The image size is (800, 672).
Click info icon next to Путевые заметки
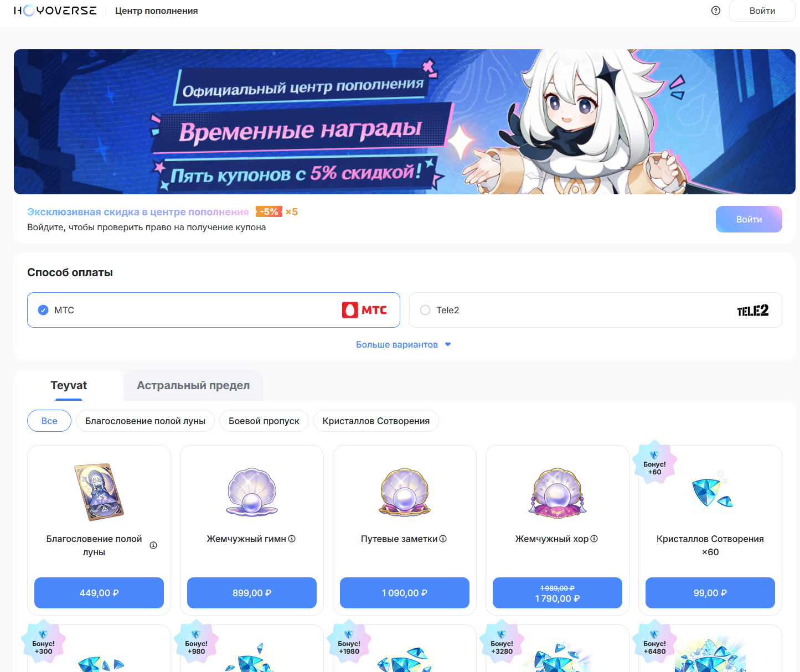pos(443,539)
